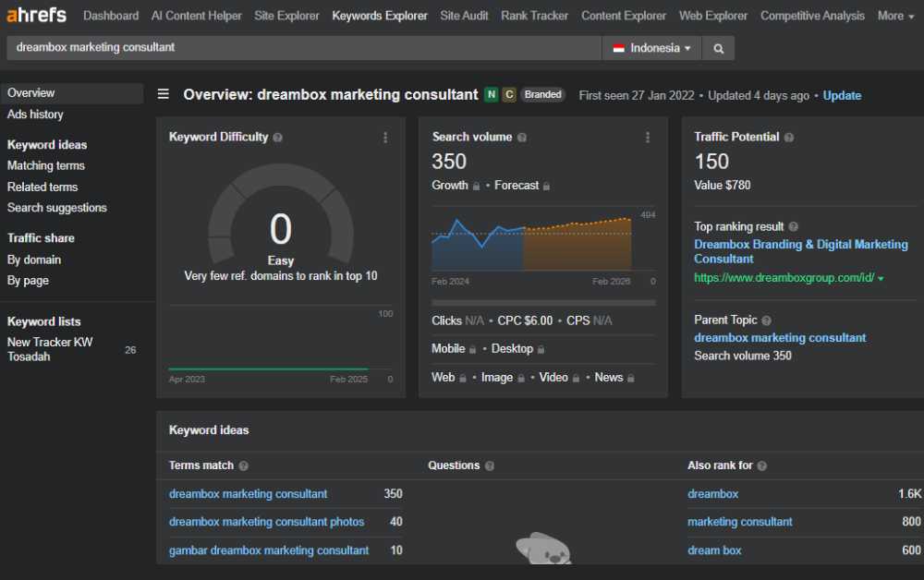The image size is (924, 580).
Task: Click the search magnifier button
Action: 718,48
